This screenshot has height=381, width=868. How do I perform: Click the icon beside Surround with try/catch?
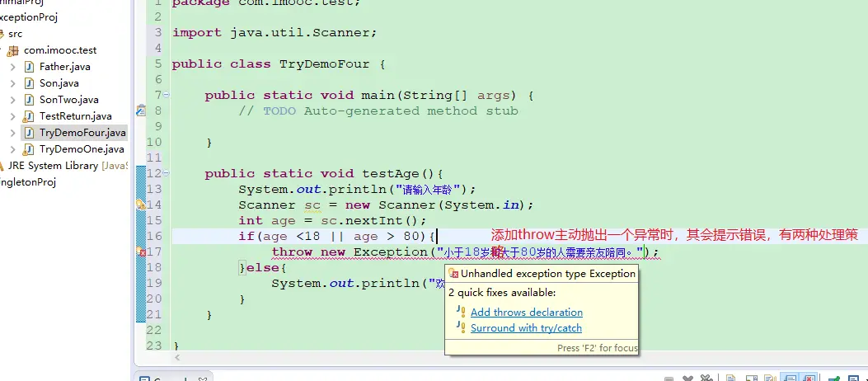point(461,327)
